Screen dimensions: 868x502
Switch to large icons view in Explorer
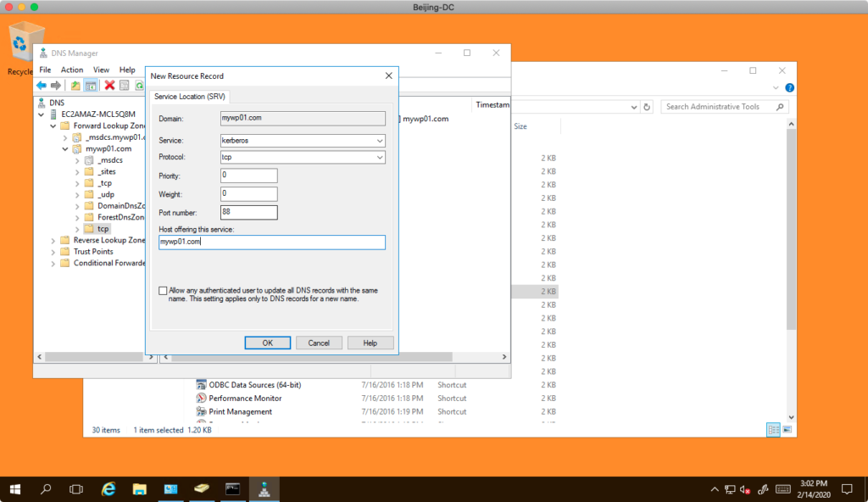[787, 430]
